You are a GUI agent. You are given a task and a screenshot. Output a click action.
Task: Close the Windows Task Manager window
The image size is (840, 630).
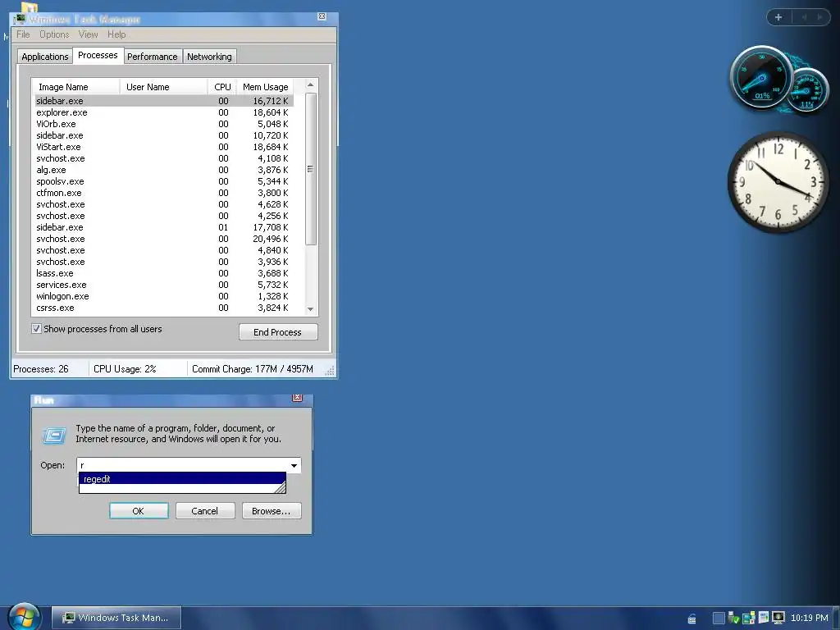click(x=322, y=16)
